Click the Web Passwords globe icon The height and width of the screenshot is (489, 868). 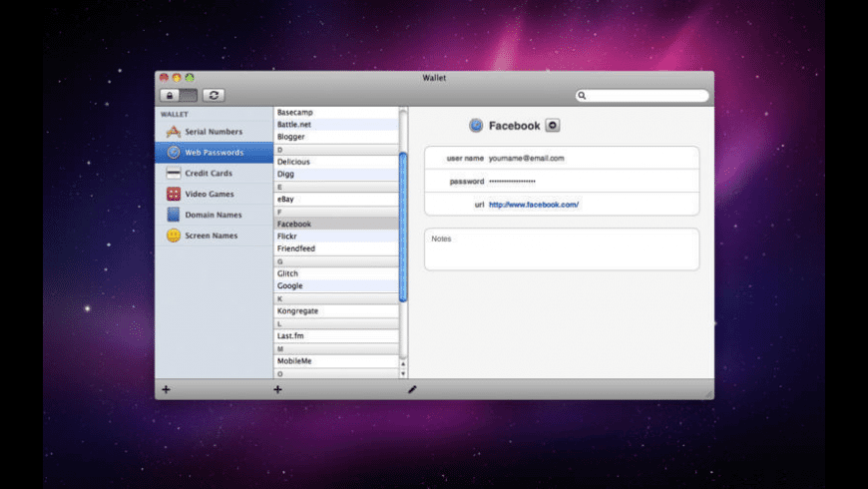(x=174, y=153)
